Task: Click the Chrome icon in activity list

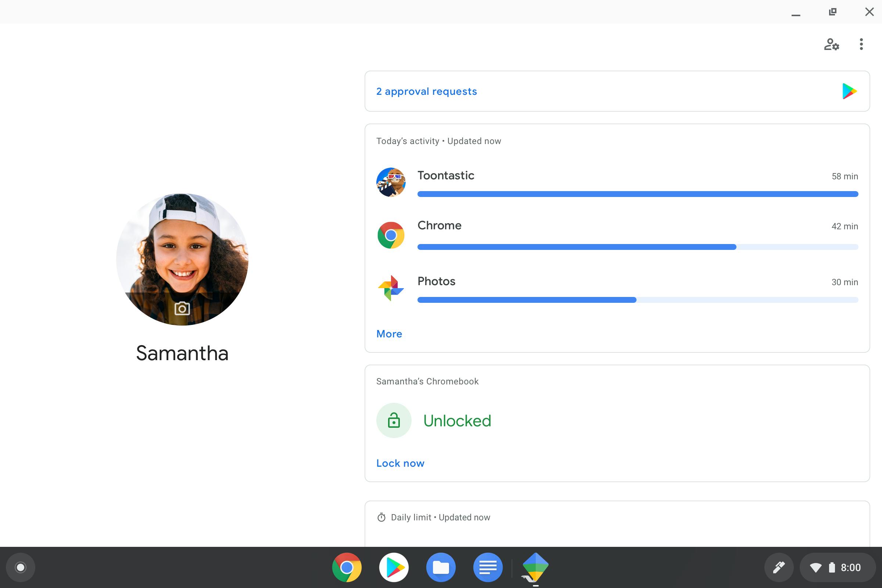Action: coord(391,235)
